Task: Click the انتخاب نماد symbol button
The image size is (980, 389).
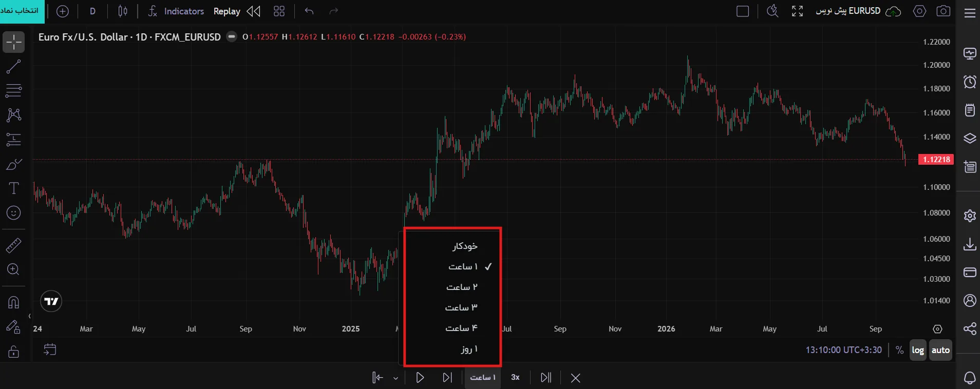Action: tap(22, 11)
